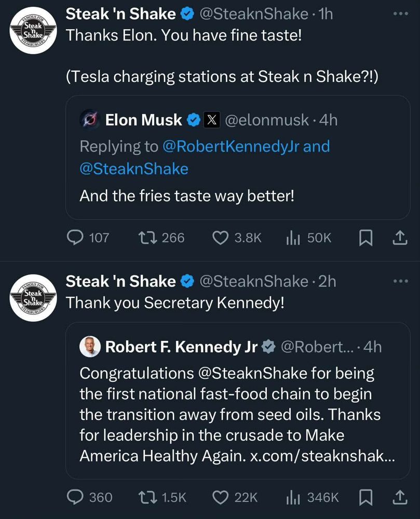Like the Thank you Secretary Kennedy tweet

pos(221,497)
